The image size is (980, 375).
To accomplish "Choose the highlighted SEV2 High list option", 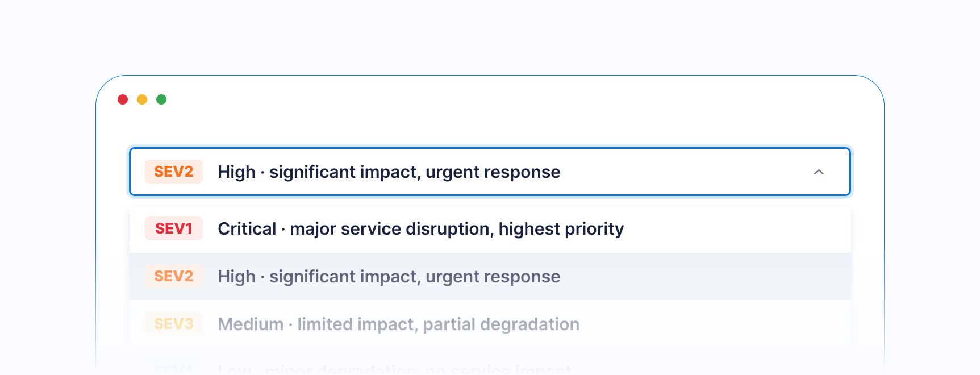I will coord(490,276).
